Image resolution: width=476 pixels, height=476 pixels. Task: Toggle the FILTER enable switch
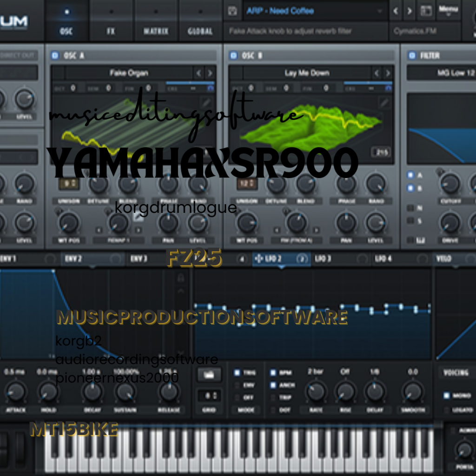pyautogui.click(x=412, y=56)
